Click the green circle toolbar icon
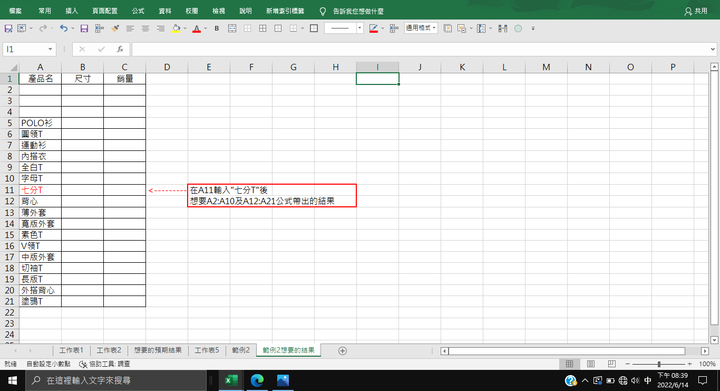 pyautogui.click(x=518, y=28)
